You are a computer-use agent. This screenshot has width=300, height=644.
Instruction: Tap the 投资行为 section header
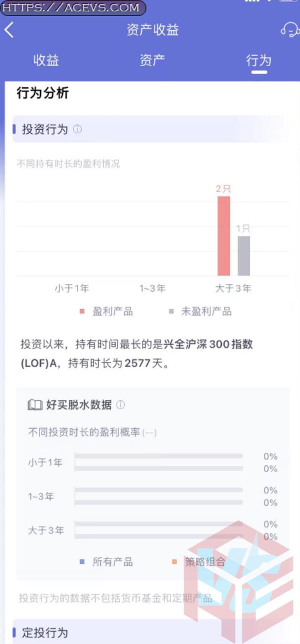(150, 129)
